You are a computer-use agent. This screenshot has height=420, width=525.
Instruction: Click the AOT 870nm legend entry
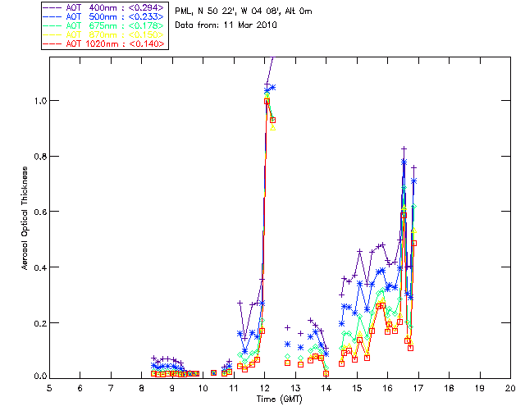point(104,34)
